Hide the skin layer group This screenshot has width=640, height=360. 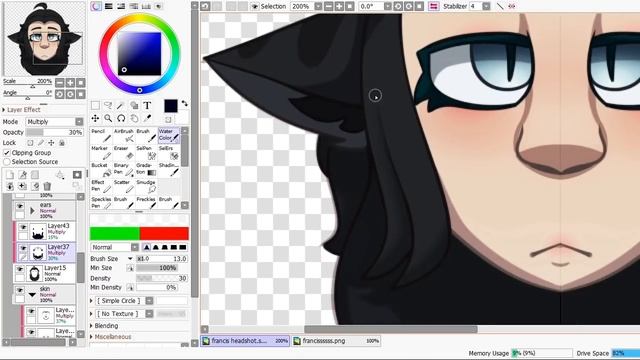20,290
